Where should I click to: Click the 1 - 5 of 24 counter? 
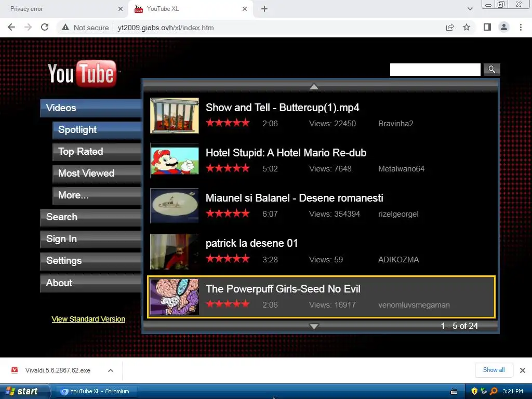(459, 326)
